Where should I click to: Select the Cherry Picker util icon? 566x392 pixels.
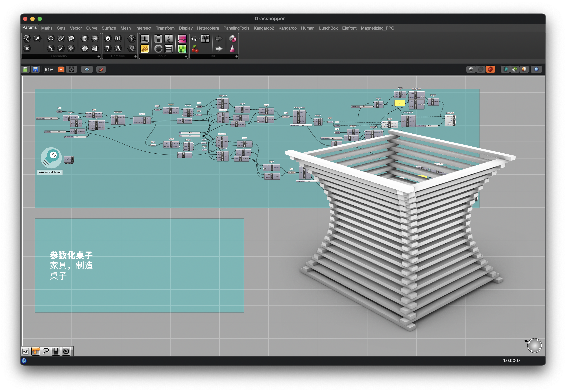tap(195, 49)
